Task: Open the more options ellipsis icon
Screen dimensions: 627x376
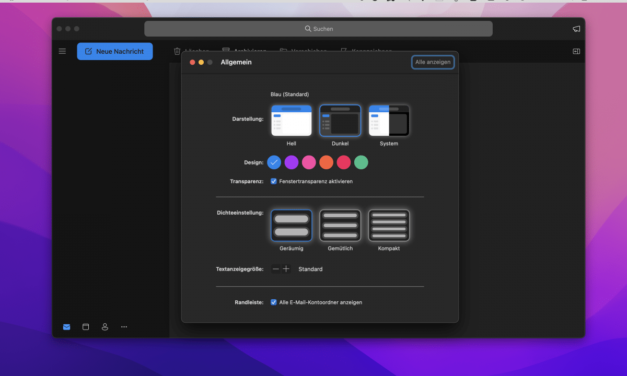Action: tap(124, 327)
